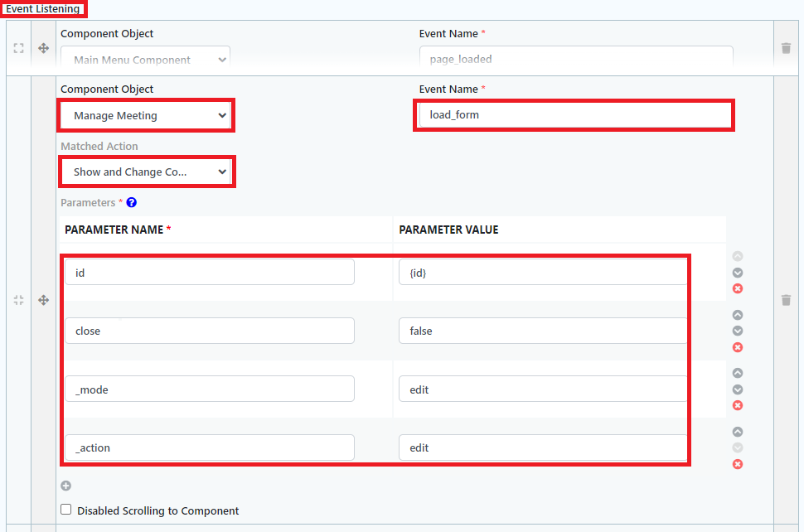Expand the page_loaded event row
Screen dimensions: 804x532
pyautogui.click(x=18, y=48)
